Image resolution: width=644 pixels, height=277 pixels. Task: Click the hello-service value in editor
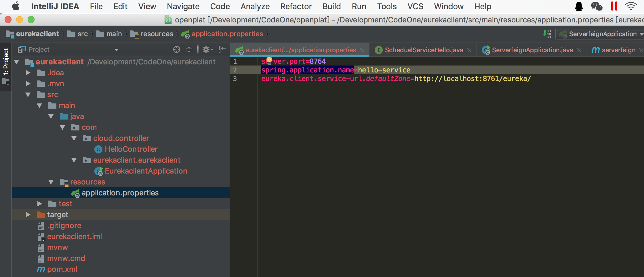(x=384, y=70)
